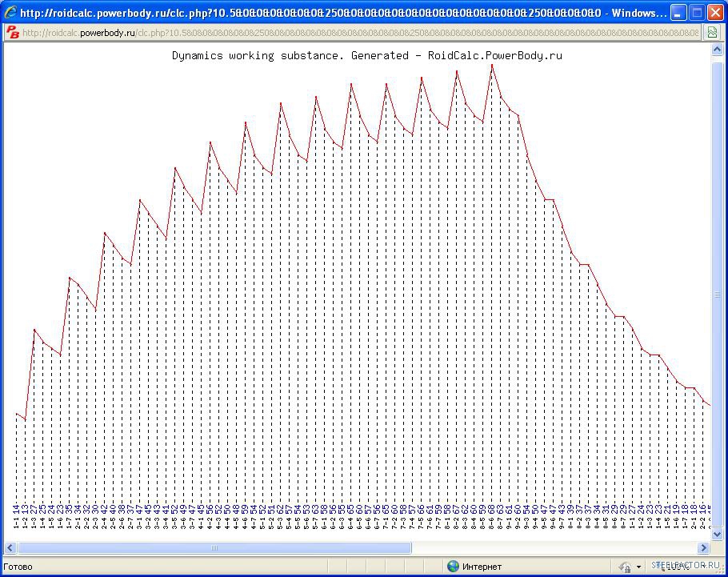Minimize the browser window
The width and height of the screenshot is (728, 577).
(x=678, y=13)
